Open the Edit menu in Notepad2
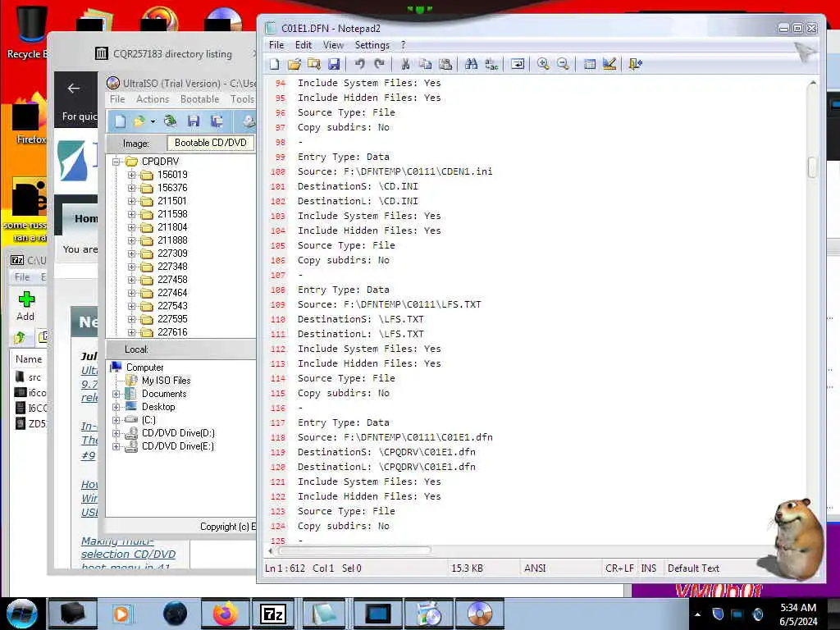 click(x=304, y=45)
